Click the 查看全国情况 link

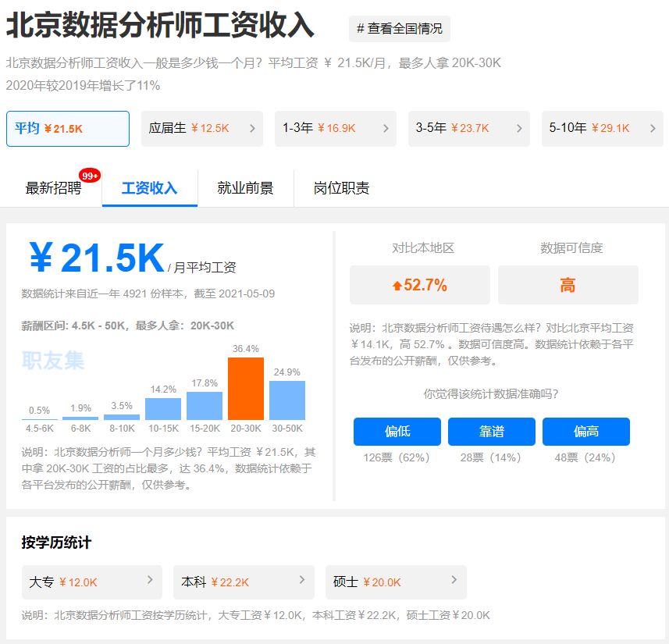point(400,29)
